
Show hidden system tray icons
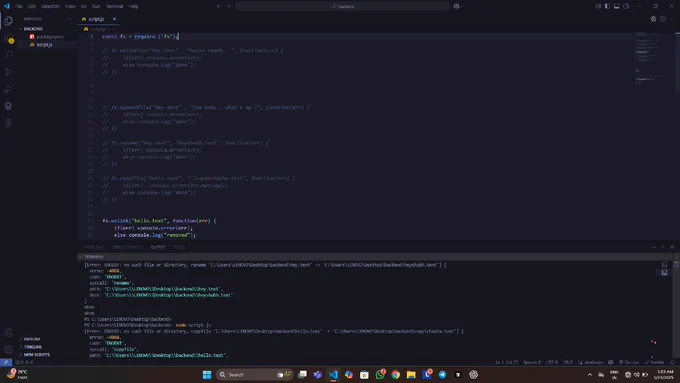(589, 375)
